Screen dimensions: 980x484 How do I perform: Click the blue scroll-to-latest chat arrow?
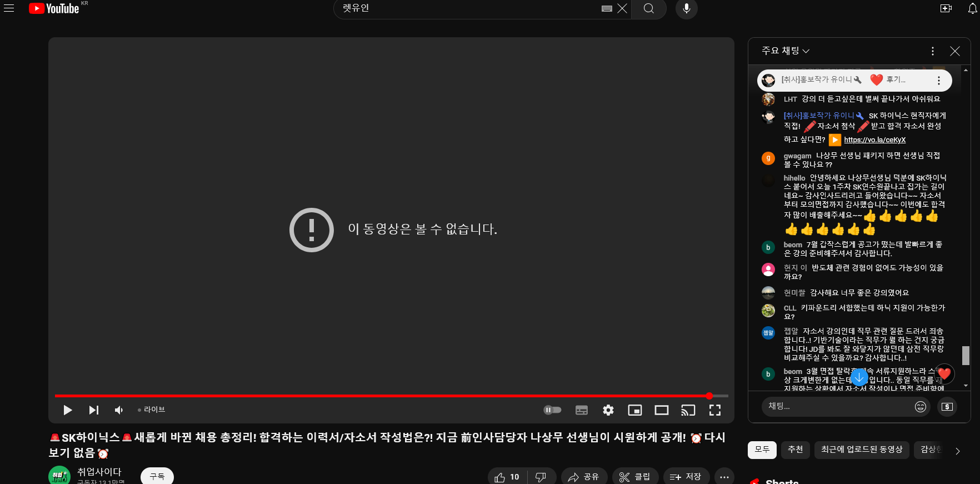[x=859, y=377]
